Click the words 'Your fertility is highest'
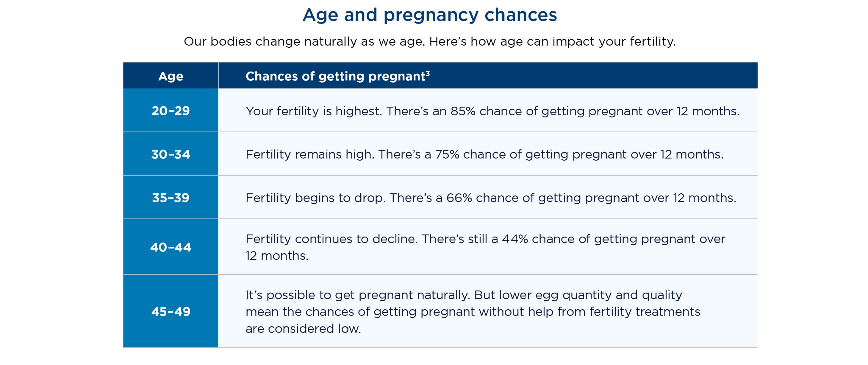Image resolution: width=868 pixels, height=365 pixels. point(313,111)
